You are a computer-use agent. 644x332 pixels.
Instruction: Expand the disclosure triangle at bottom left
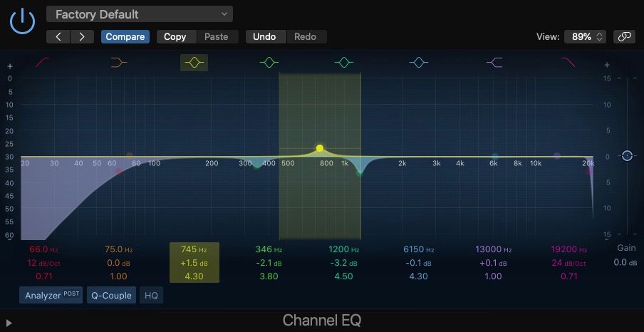pos(9,323)
